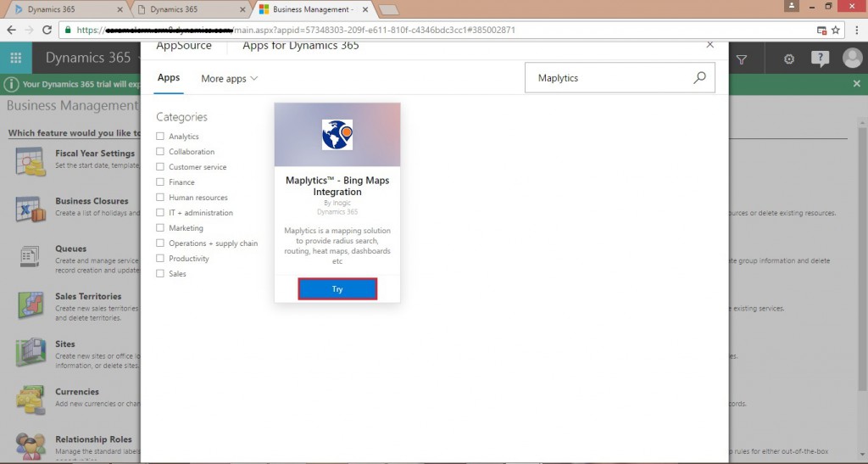Check the Operations + supply chain category

click(x=160, y=243)
